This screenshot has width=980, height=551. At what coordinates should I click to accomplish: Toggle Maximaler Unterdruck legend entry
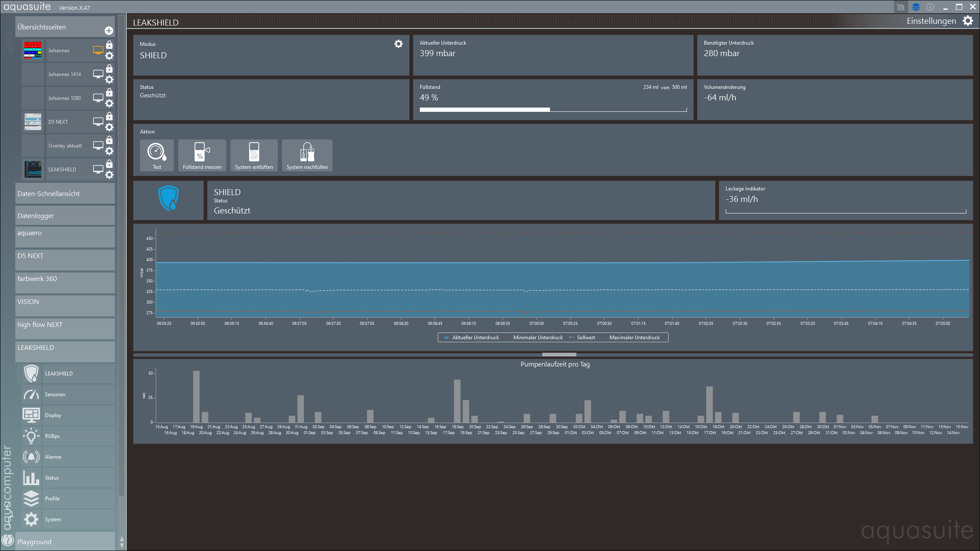coord(630,338)
